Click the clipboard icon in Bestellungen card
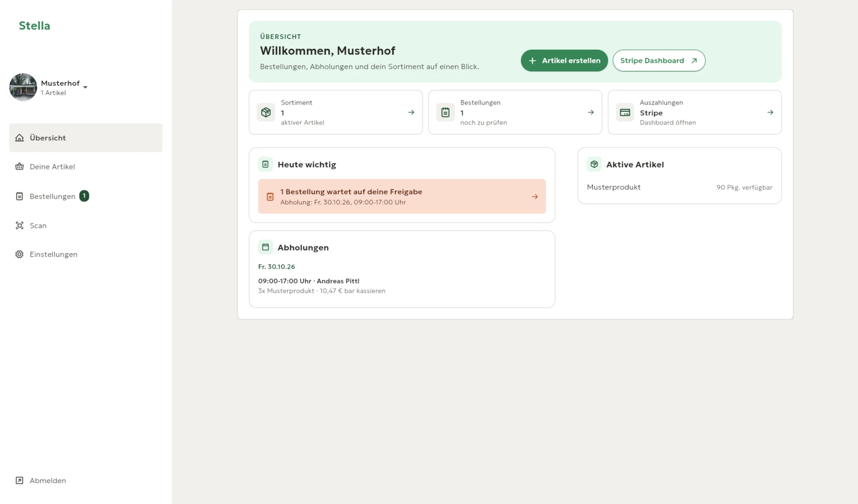The height and width of the screenshot is (504, 858). pyautogui.click(x=446, y=113)
